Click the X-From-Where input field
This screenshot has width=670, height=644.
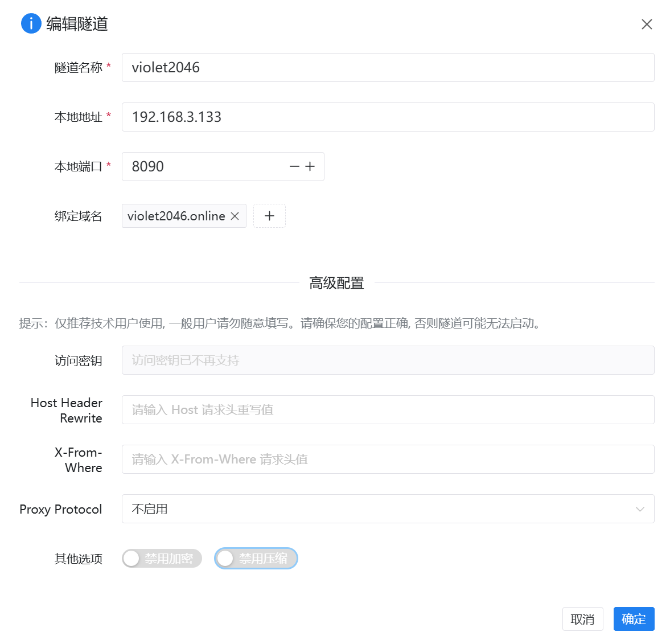pos(387,460)
